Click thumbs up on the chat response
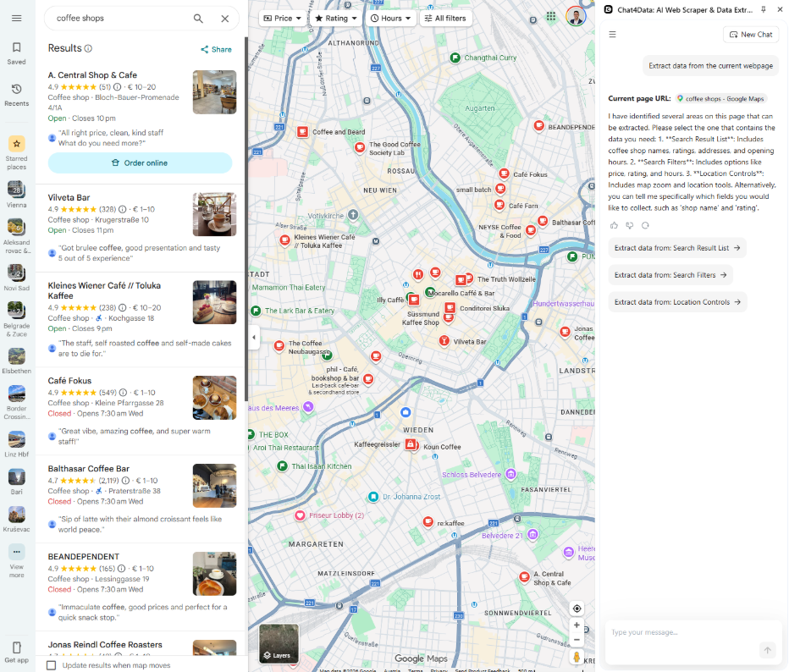 tap(614, 225)
